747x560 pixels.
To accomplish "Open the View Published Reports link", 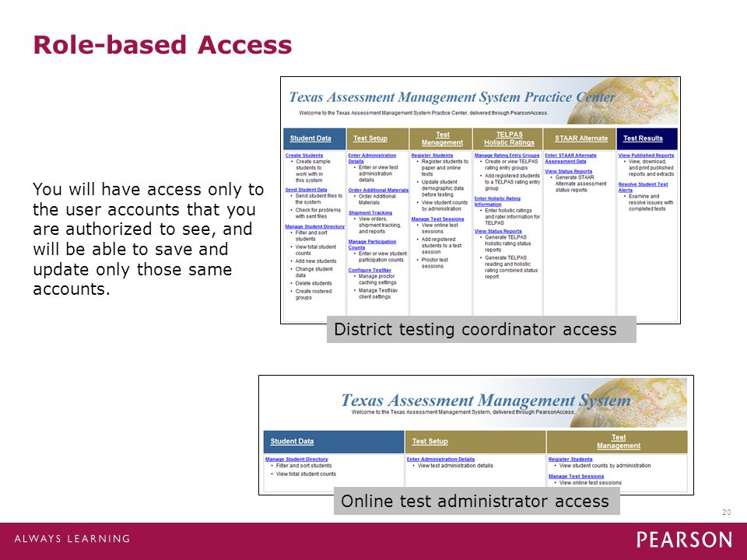I will point(646,156).
